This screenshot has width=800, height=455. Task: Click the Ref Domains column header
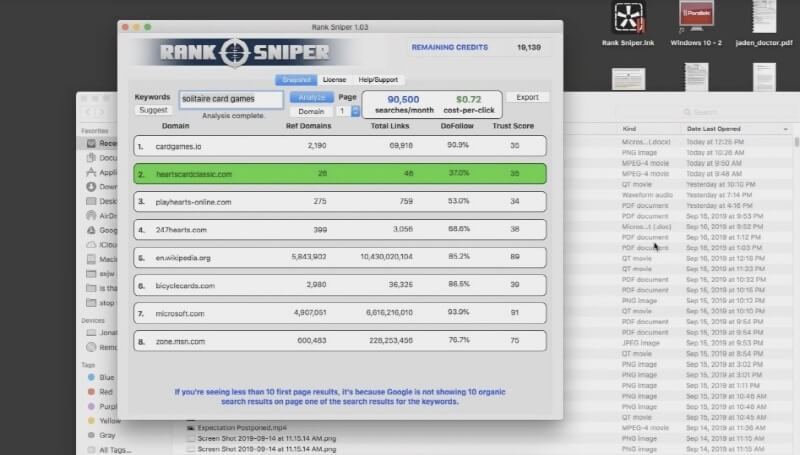308,125
